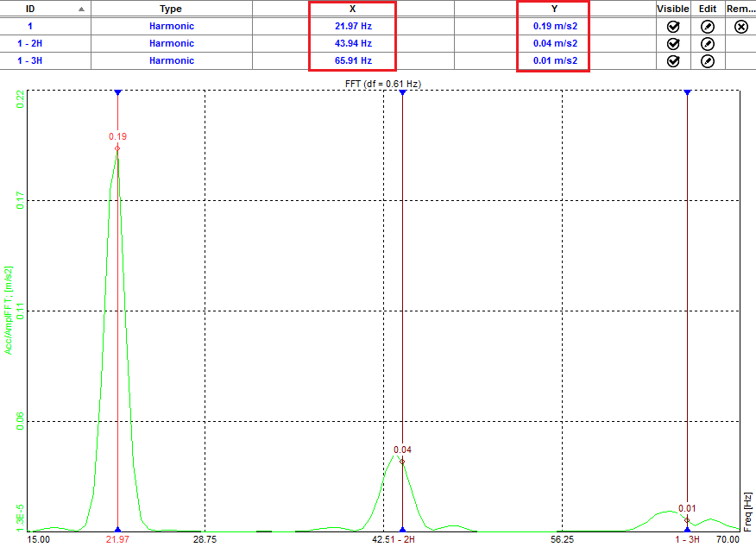This screenshot has height=547, width=756.
Task: Click the Edit column header
Action: click(x=708, y=9)
